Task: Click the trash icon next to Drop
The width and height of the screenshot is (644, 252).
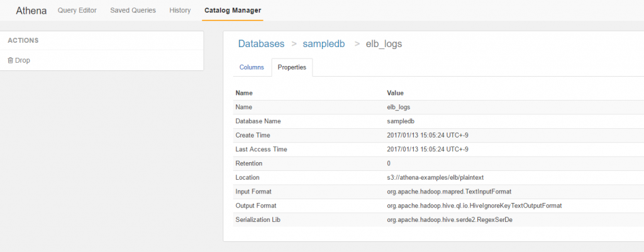Action: (11, 60)
